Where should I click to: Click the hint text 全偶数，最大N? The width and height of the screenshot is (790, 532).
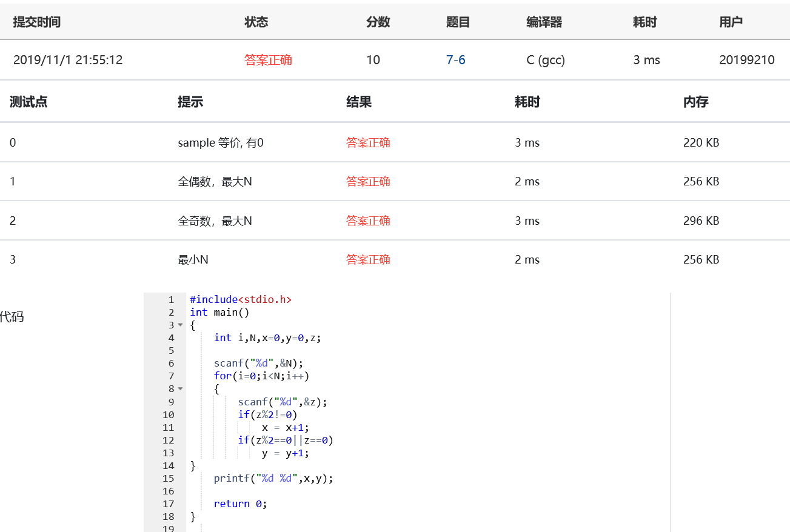[215, 182]
